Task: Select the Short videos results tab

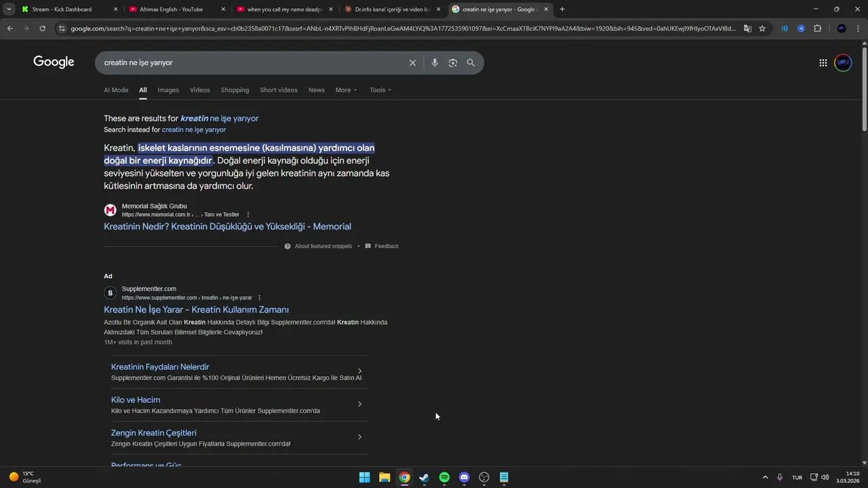Action: (x=279, y=90)
